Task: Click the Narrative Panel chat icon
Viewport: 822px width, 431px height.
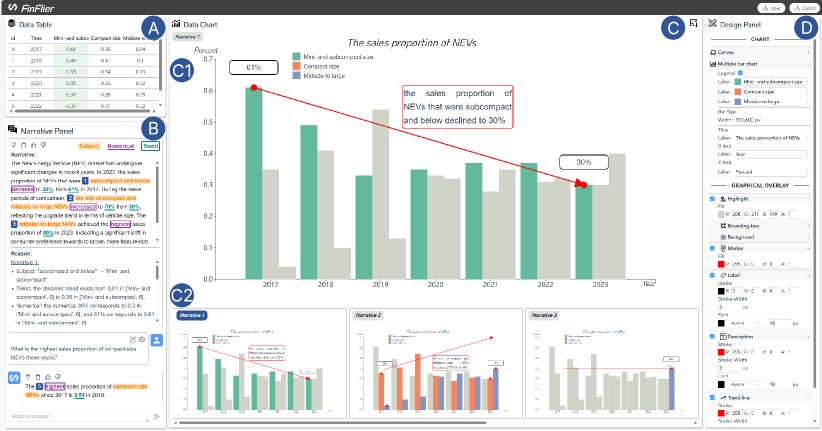Action: (13, 130)
